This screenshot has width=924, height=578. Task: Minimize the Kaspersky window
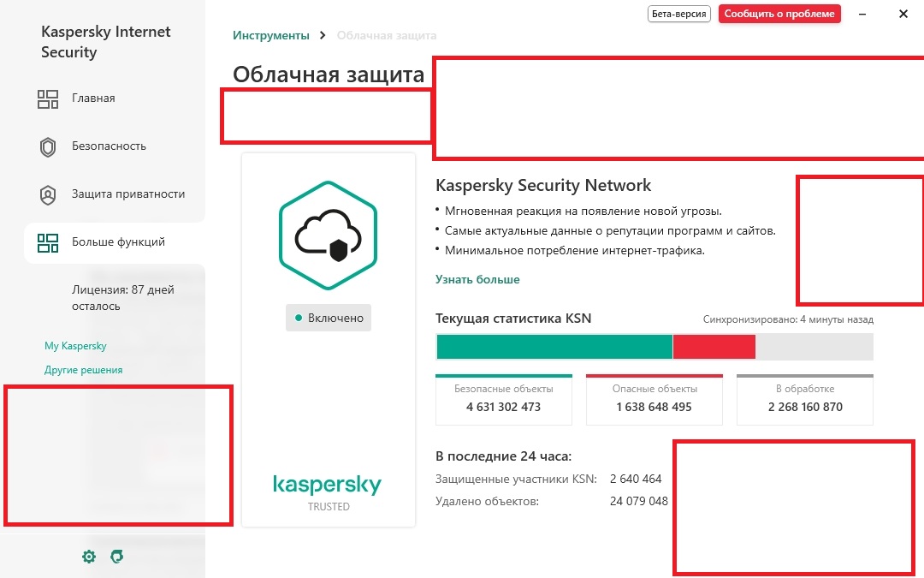pos(862,14)
